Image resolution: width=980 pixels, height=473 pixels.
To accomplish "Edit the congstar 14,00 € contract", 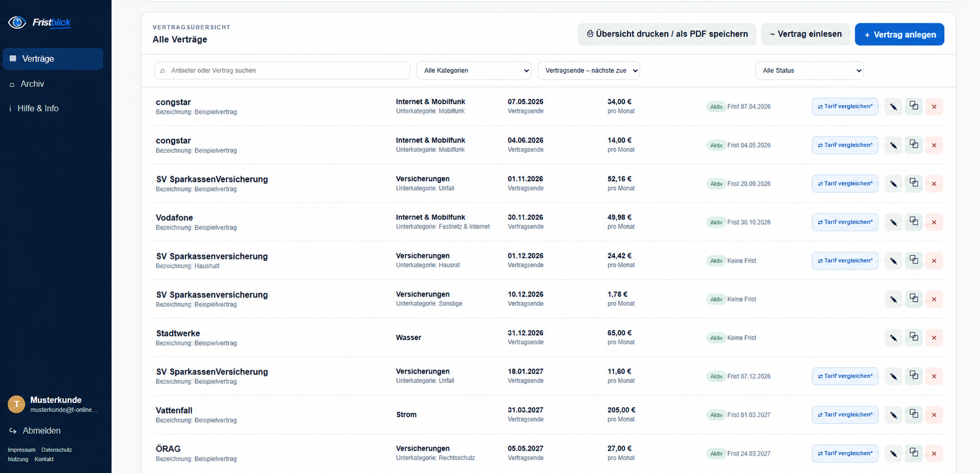I will click(893, 145).
